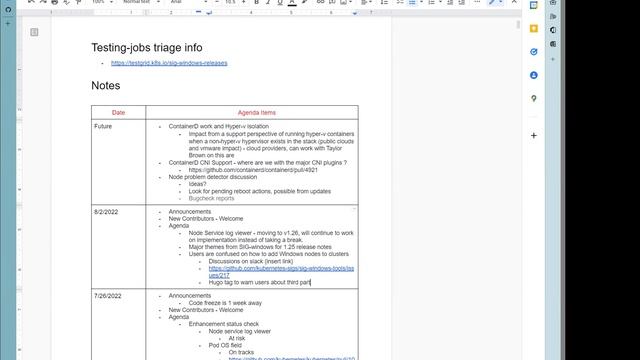Open line spacing options
The height and width of the screenshot is (360, 640).
click(x=384, y=2)
